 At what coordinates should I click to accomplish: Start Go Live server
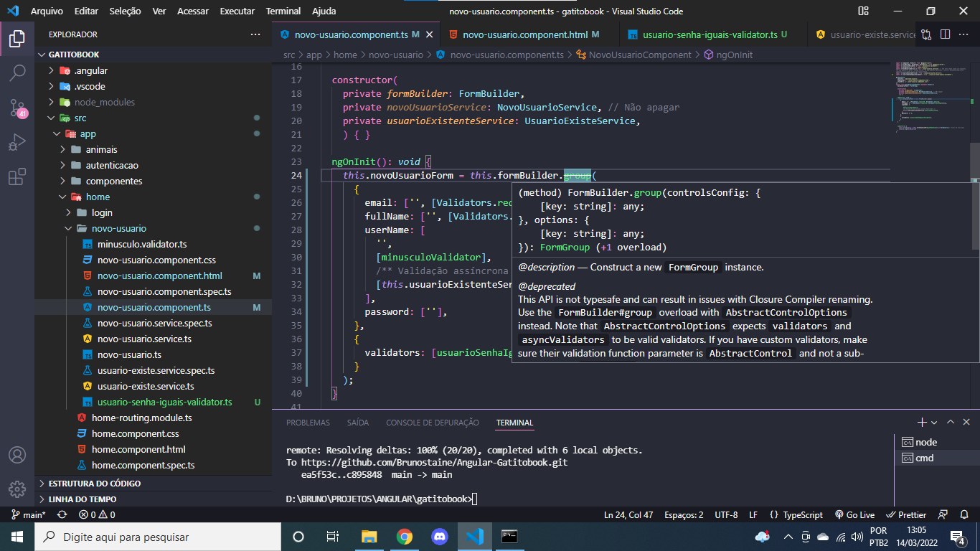coord(854,514)
